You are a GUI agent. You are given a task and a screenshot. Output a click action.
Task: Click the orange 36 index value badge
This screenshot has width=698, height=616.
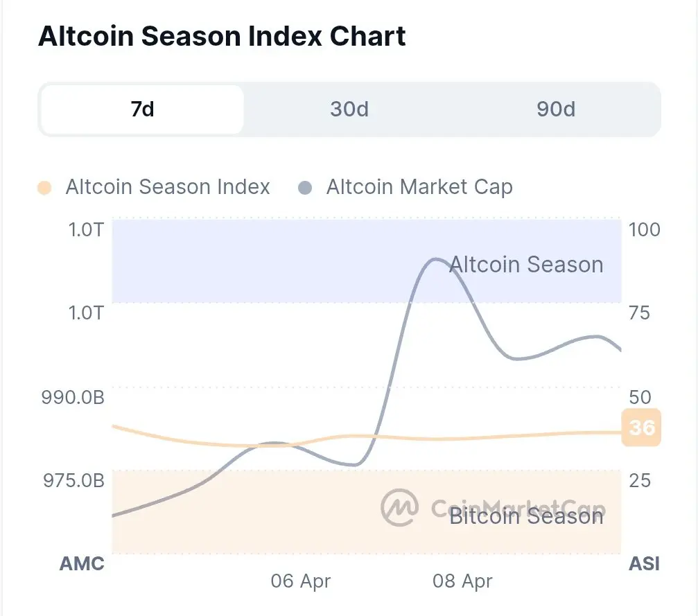pos(641,428)
